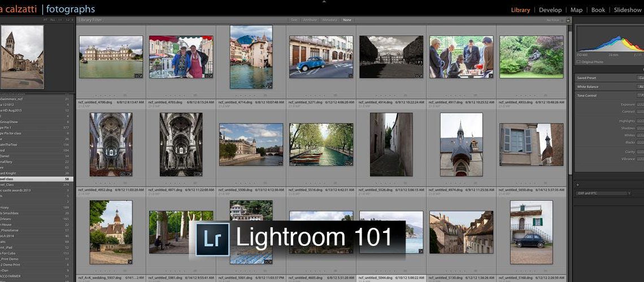The image size is (644, 282).
Task: Open the Library module
Action: pyautogui.click(x=520, y=10)
